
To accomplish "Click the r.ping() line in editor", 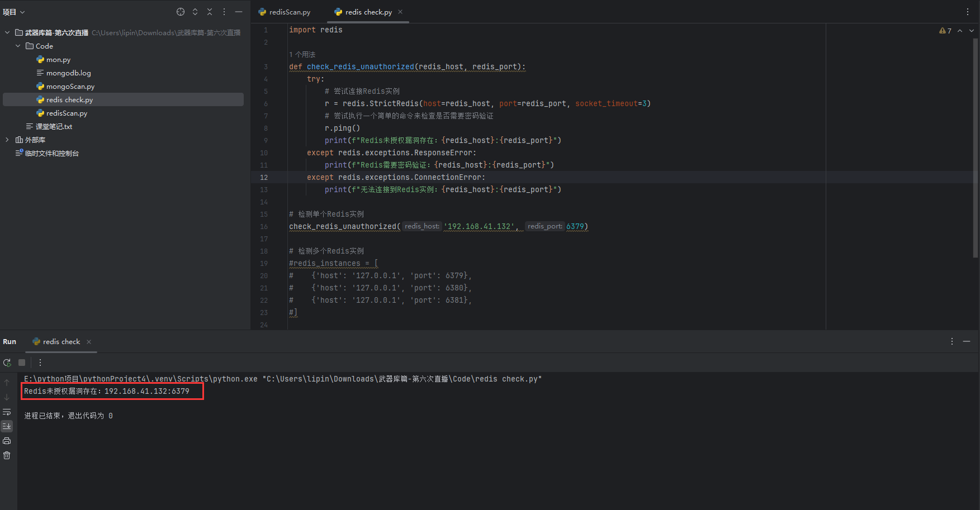I will click(x=342, y=128).
